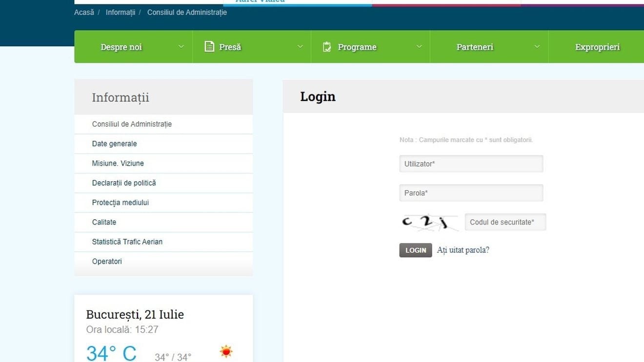Click the 'Ați uitat parola?' link
This screenshot has width=644, height=362.
pyautogui.click(x=463, y=250)
